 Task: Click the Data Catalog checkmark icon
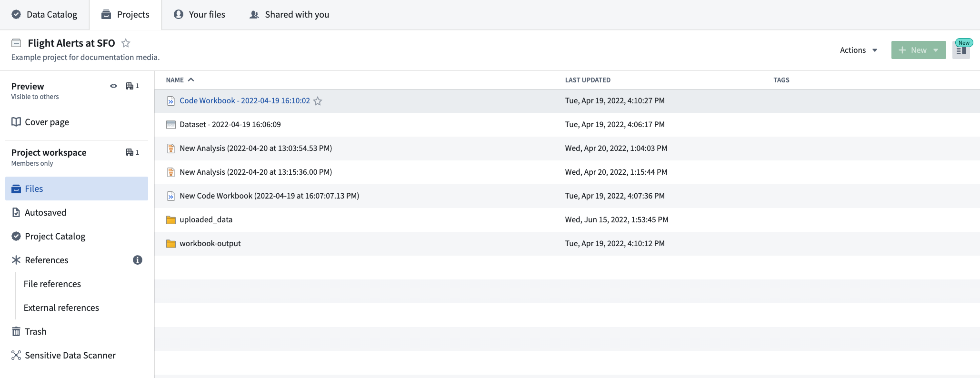point(16,14)
